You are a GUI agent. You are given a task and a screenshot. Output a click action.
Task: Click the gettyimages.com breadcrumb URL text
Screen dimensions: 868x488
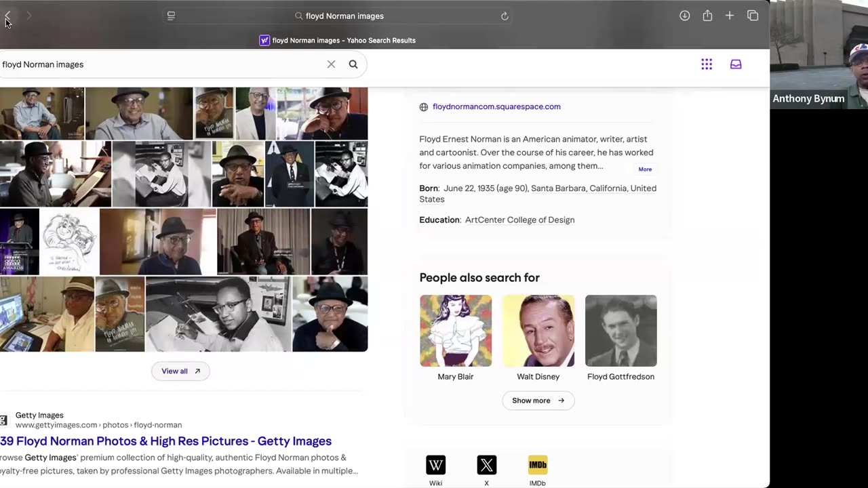coord(98,425)
